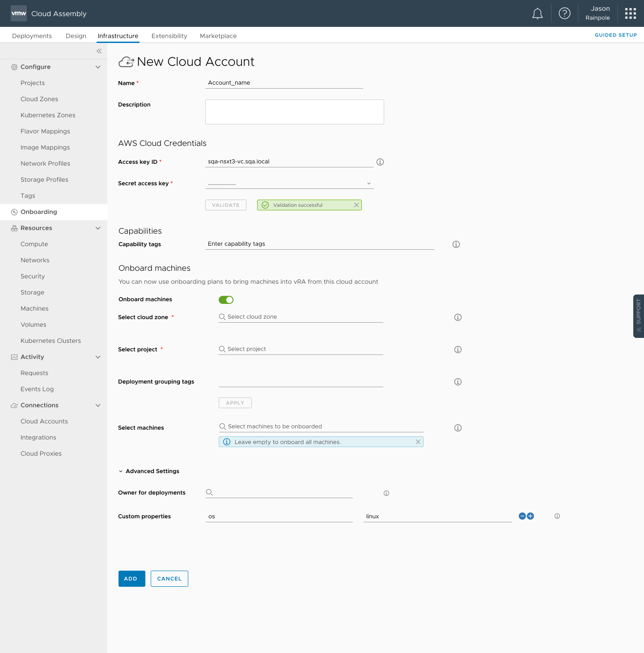Open the apps grid switcher
The width and height of the screenshot is (644, 653).
pyautogui.click(x=631, y=13)
